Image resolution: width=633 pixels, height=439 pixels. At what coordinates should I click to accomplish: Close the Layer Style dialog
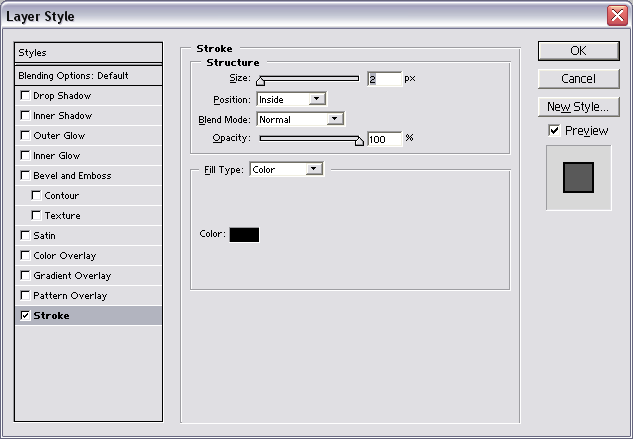pyautogui.click(x=617, y=16)
